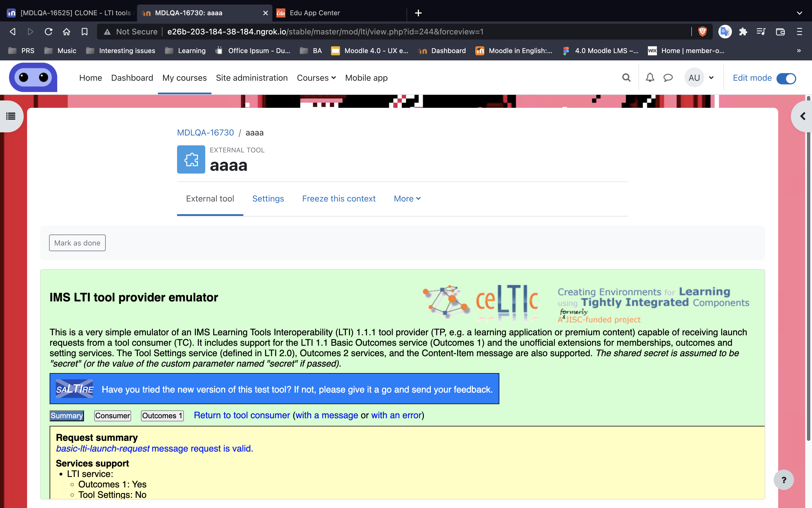Switch to Edu App Center tab
812x508 pixels.
pos(339,13)
